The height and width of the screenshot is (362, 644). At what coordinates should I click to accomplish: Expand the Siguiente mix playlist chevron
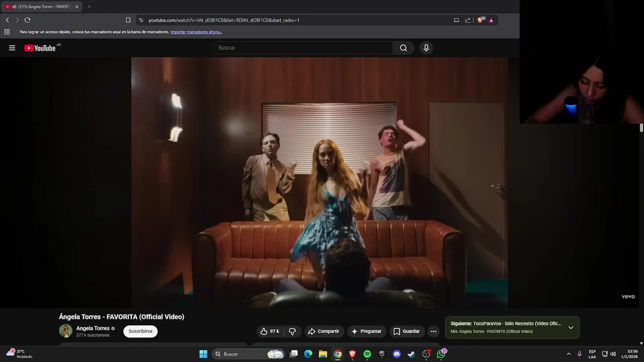coord(571,327)
